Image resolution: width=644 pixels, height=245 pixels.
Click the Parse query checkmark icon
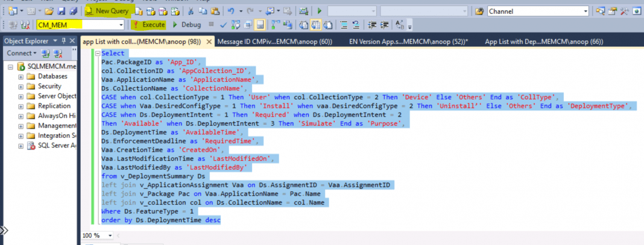coord(224,25)
